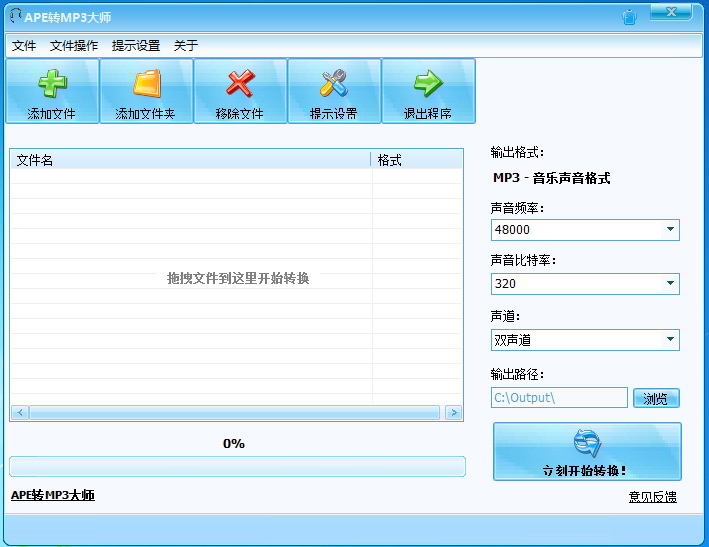Click the folder 添加文件夹 icon
Screen dimensions: 709x547
pos(147,83)
